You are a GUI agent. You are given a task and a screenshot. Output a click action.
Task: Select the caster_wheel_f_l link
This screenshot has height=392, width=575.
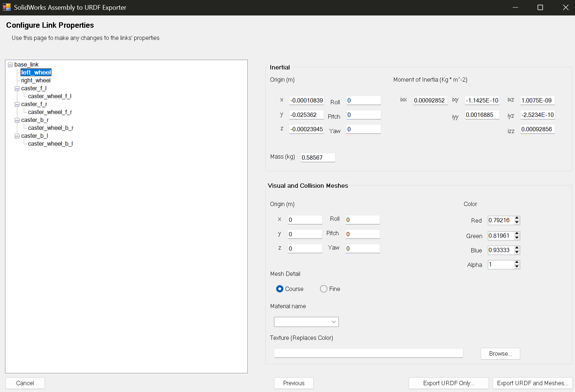[50, 96]
